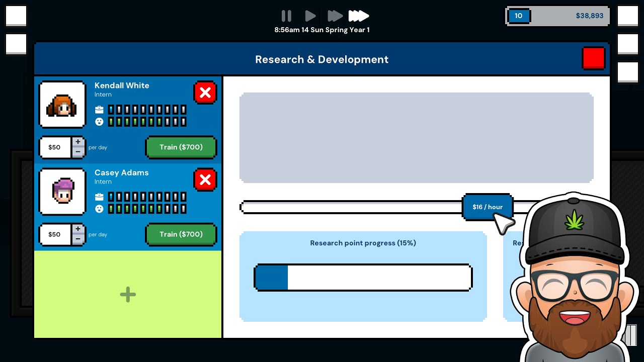Screen dimensions: 644x362
Task: Click Kendall White's $50 wage field
Action: click(55, 147)
